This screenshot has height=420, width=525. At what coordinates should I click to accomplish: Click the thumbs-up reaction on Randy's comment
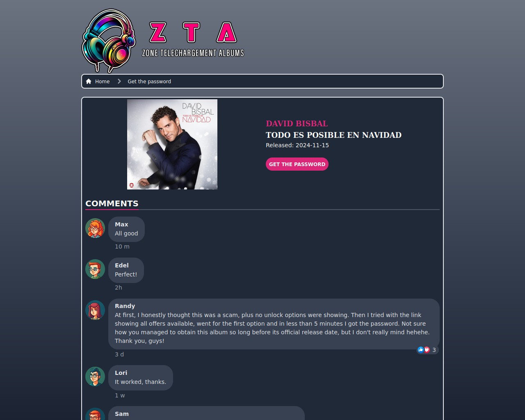[420, 350]
